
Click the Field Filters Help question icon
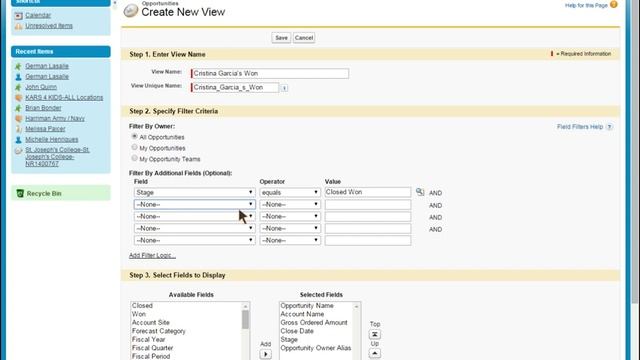point(609,127)
